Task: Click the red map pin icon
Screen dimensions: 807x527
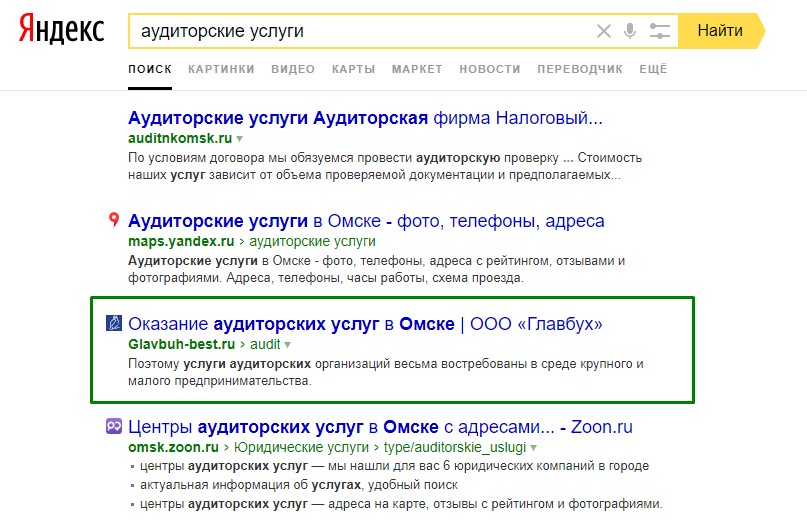Action: 114,220
